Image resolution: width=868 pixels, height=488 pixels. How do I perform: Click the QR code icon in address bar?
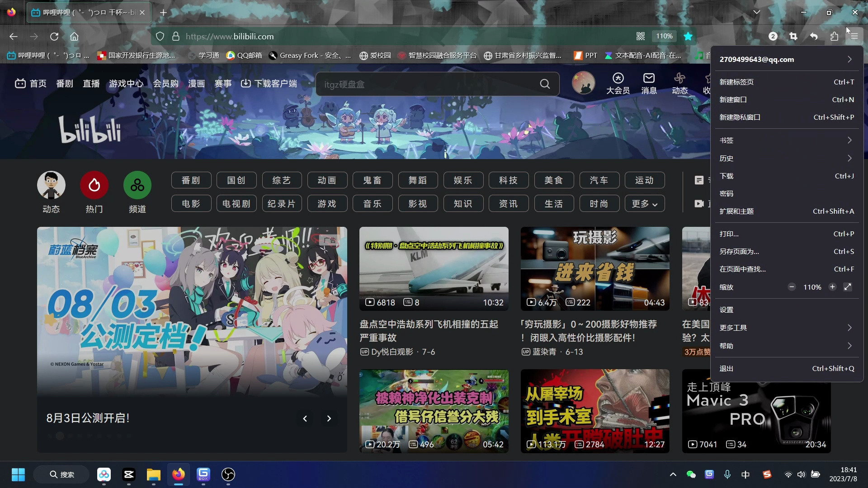point(641,36)
